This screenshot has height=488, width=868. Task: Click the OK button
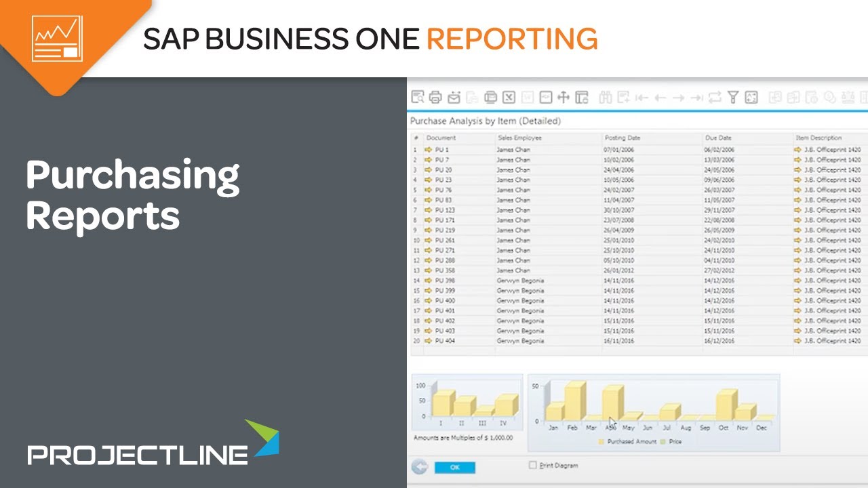[x=454, y=467]
